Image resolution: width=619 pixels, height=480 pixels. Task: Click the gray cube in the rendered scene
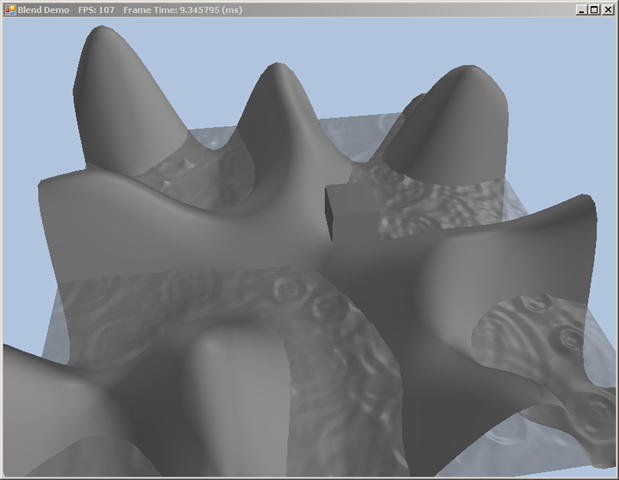[x=353, y=212]
